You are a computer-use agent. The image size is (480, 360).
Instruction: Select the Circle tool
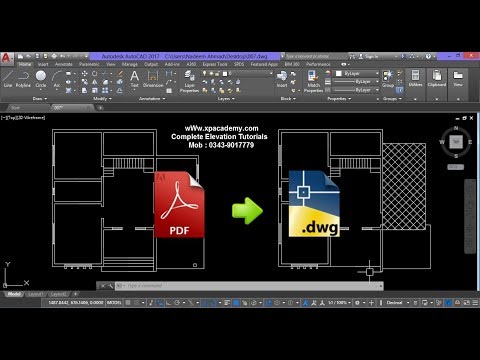41,79
